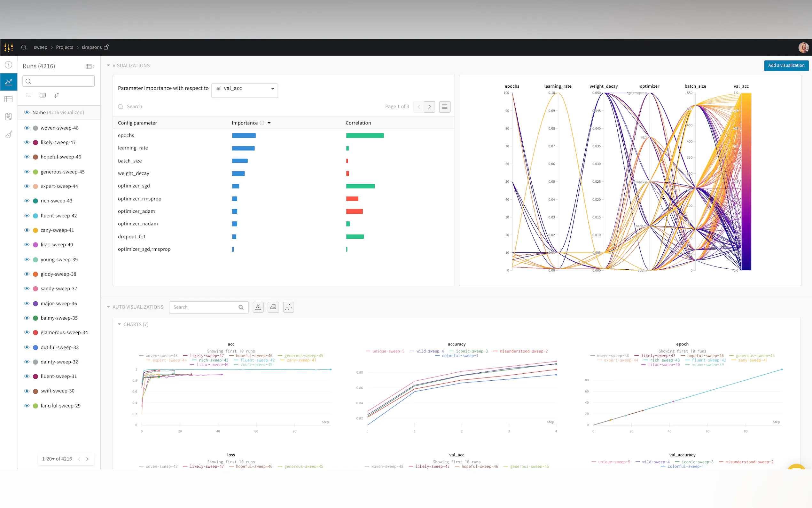Open the runs table sidebar icon

pyautogui.click(x=8, y=99)
